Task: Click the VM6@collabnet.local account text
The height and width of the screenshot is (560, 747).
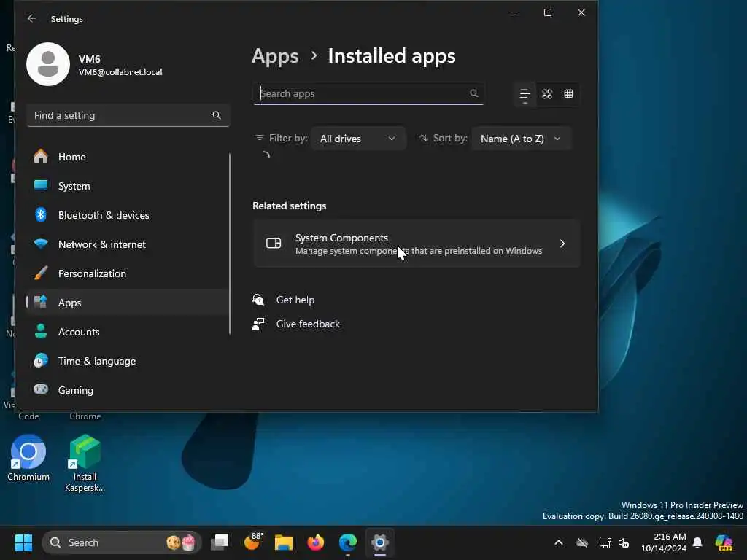Action: (x=120, y=72)
